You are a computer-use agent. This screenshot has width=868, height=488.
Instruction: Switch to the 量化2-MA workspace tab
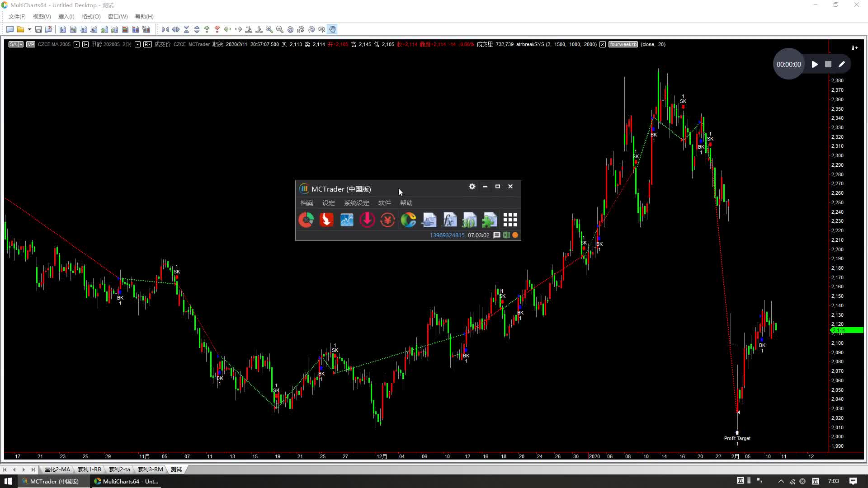[57, 469]
